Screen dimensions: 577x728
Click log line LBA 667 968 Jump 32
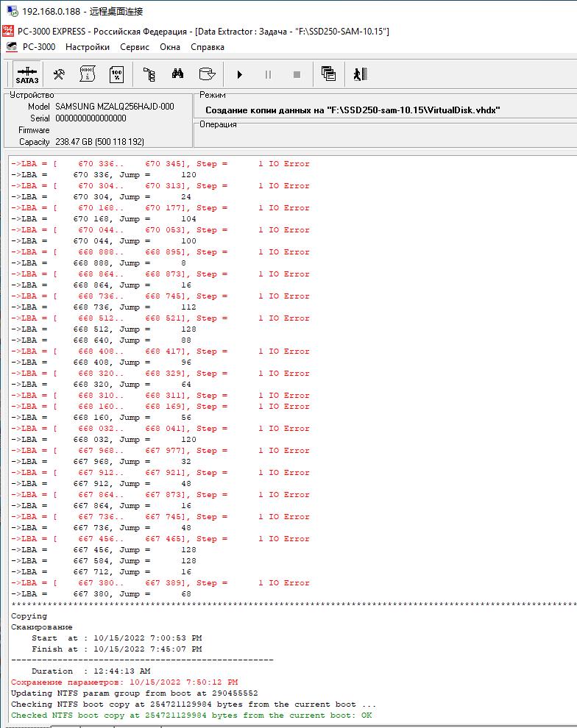pyautogui.click(x=102, y=462)
